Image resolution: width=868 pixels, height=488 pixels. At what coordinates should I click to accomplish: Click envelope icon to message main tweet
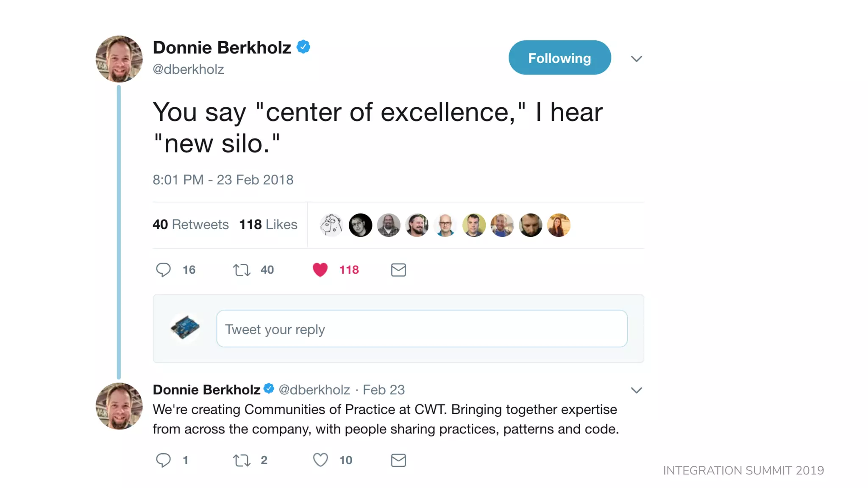pyautogui.click(x=398, y=270)
